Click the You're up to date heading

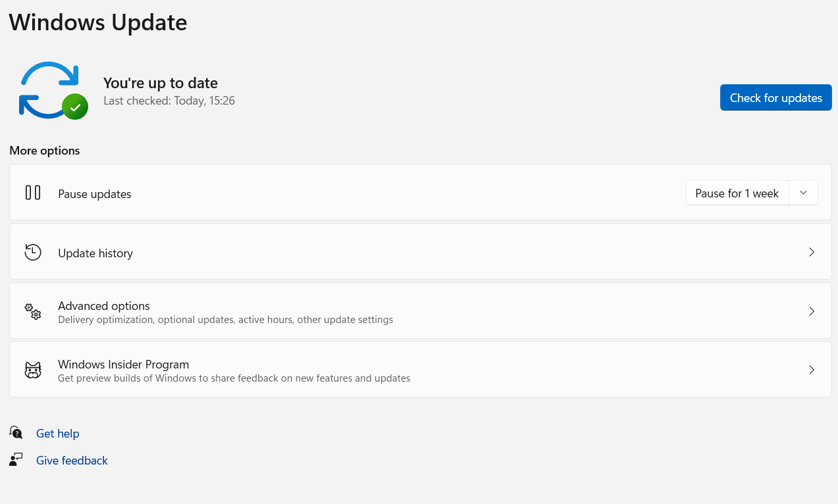161,83
